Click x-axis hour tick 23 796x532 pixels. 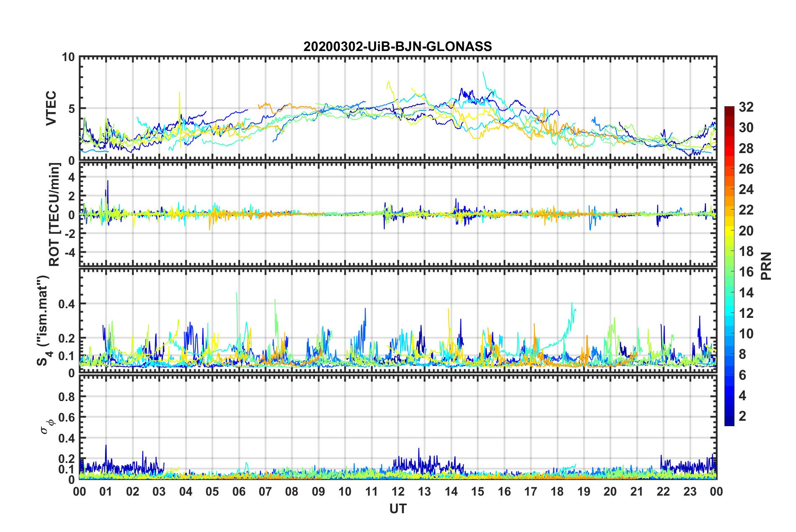click(x=690, y=491)
